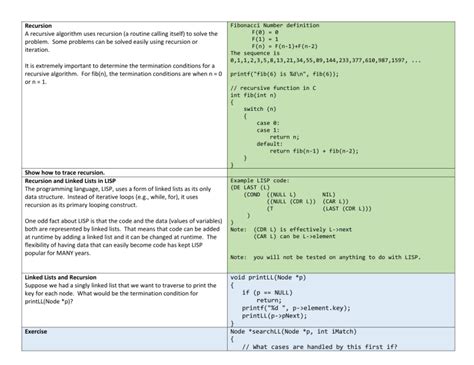474x365 pixels.
Task: Select the "F(0) = 0" definition line
Action: (x=265, y=32)
